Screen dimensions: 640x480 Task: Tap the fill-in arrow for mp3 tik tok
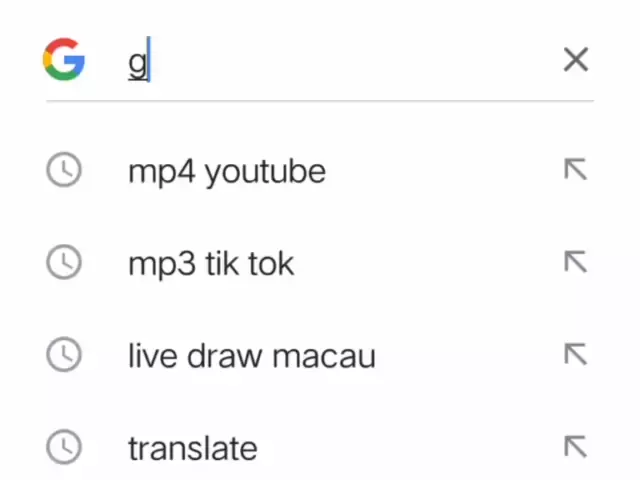575,263
